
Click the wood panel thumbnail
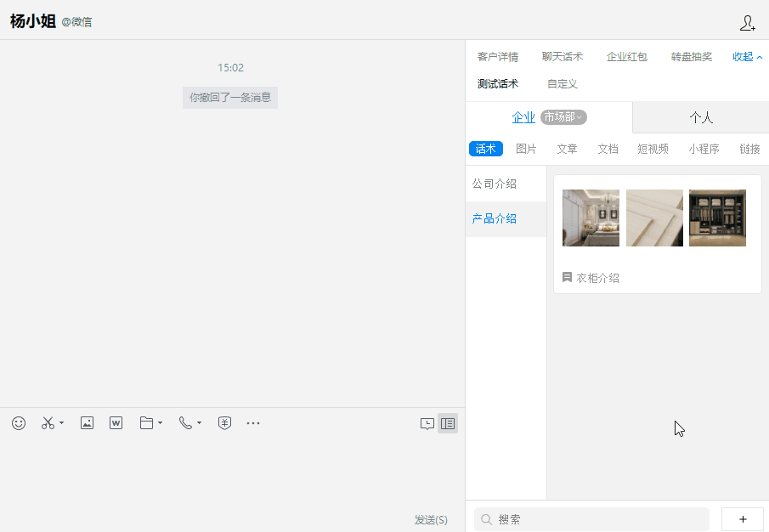tap(654, 218)
